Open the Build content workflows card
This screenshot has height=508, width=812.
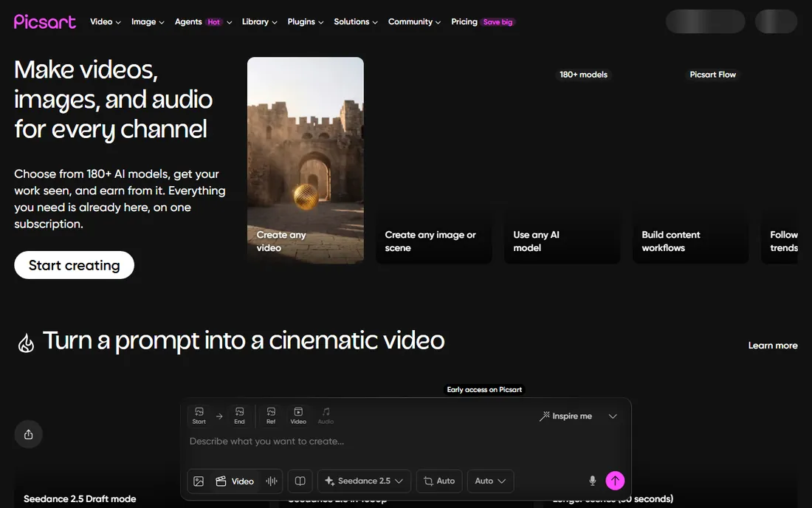[691, 160]
